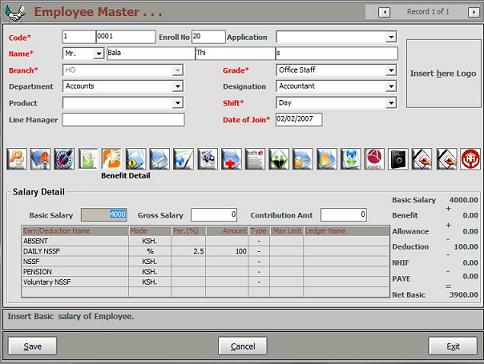Click the Amount cell showing 100
Viewport: 484px width, 364px height.
pyautogui.click(x=227, y=251)
